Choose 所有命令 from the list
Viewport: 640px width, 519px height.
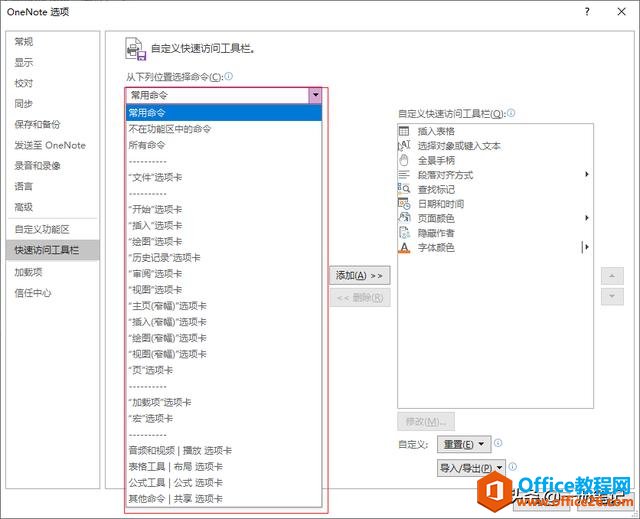(224, 145)
